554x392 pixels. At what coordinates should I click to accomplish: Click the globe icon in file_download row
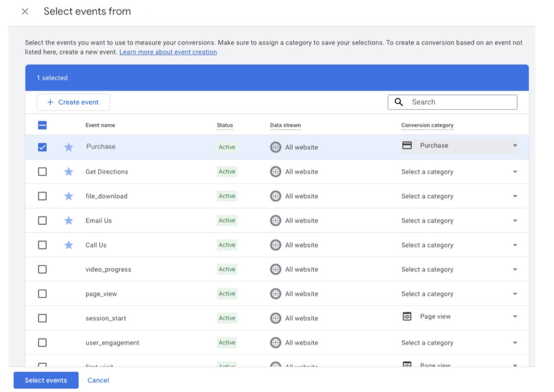pos(276,196)
